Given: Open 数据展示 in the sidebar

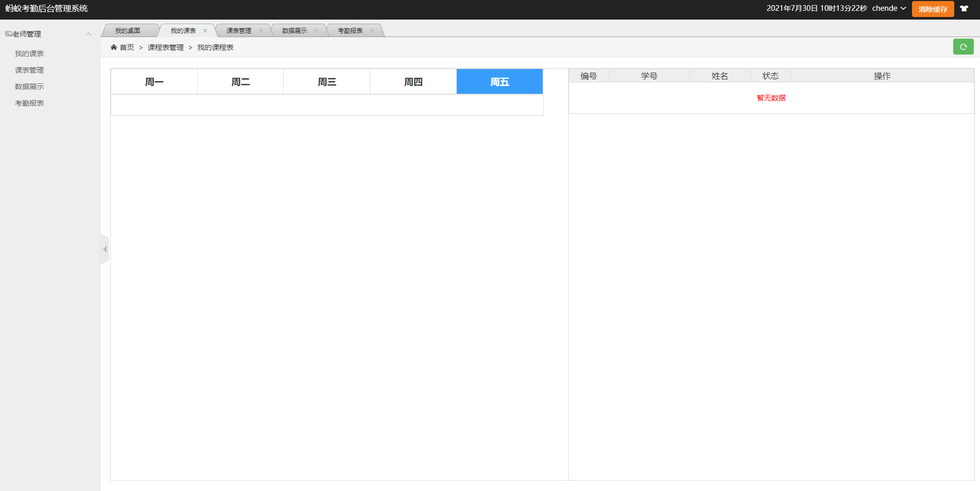Looking at the screenshot, I should pyautogui.click(x=29, y=87).
